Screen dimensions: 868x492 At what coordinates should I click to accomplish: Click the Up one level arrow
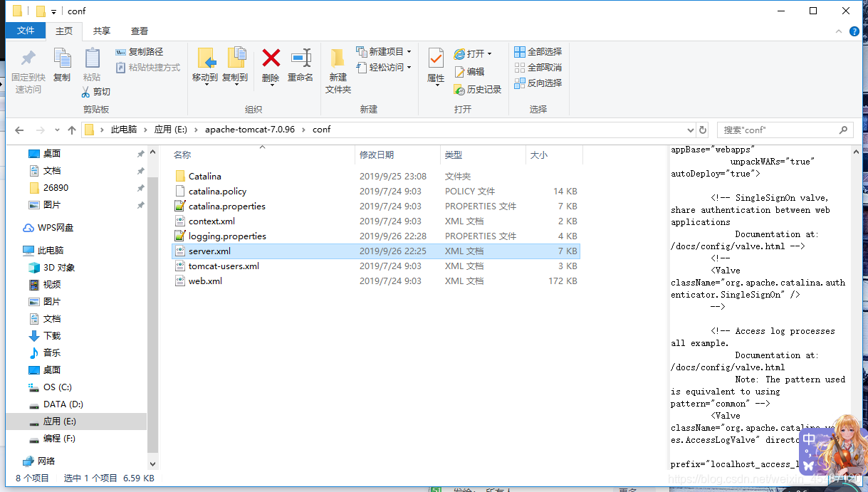pyautogui.click(x=72, y=130)
